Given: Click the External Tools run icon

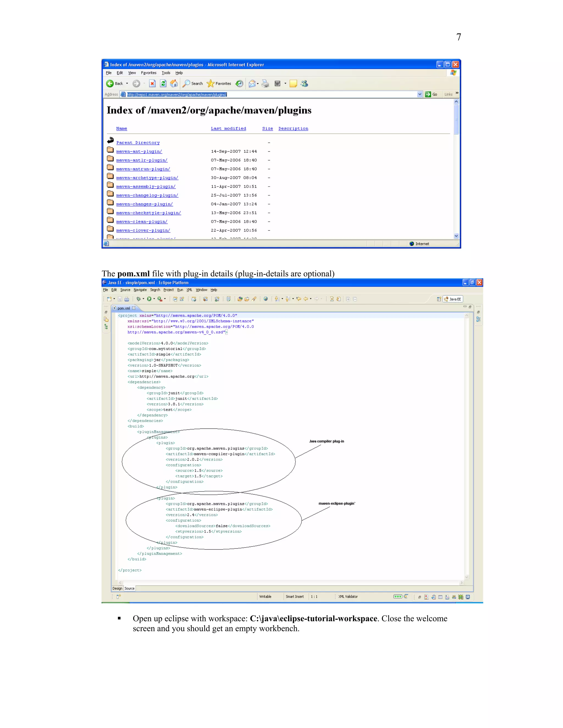Looking at the screenshot, I should click(x=160, y=299).
